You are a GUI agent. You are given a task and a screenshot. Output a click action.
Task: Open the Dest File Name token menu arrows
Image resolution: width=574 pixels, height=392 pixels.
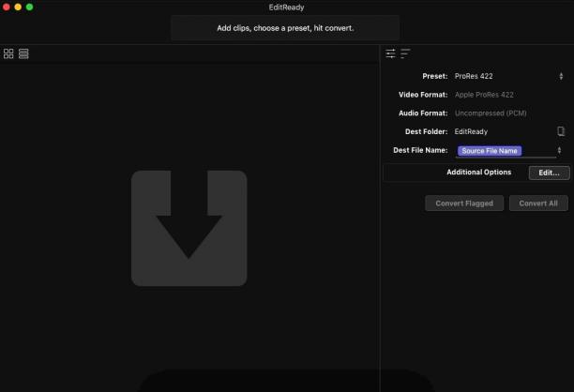559,150
